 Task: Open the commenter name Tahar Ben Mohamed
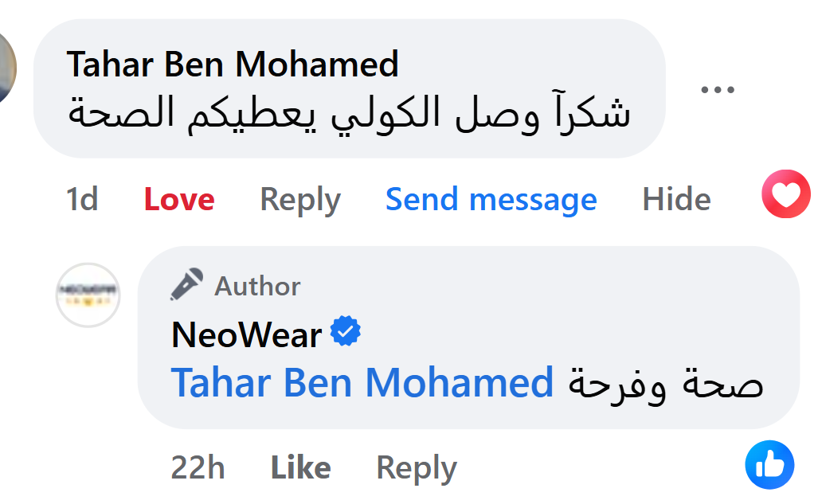pos(233,64)
